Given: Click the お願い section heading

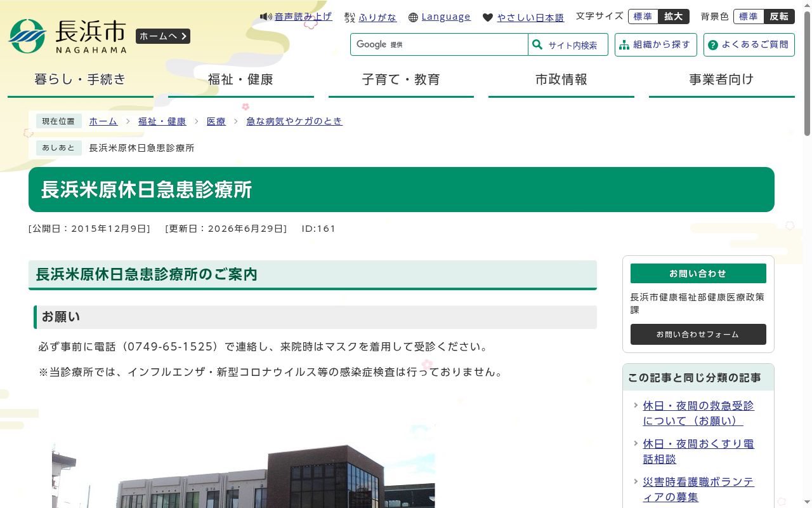Looking at the screenshot, I should [315, 317].
